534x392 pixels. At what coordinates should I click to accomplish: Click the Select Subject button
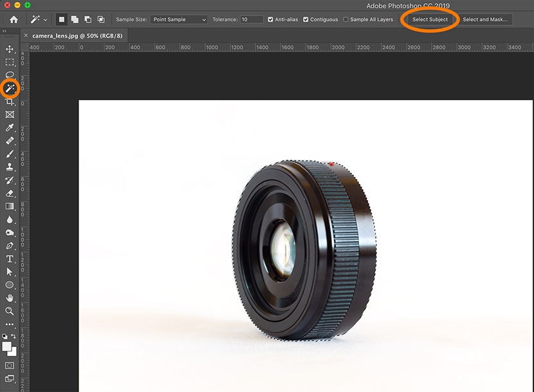(x=430, y=19)
